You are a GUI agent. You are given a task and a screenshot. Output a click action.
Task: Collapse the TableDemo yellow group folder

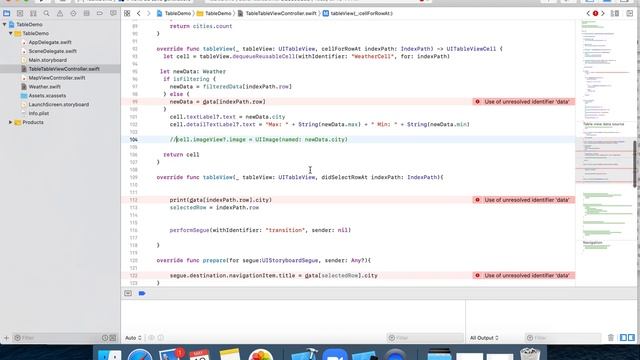[x=11, y=33]
